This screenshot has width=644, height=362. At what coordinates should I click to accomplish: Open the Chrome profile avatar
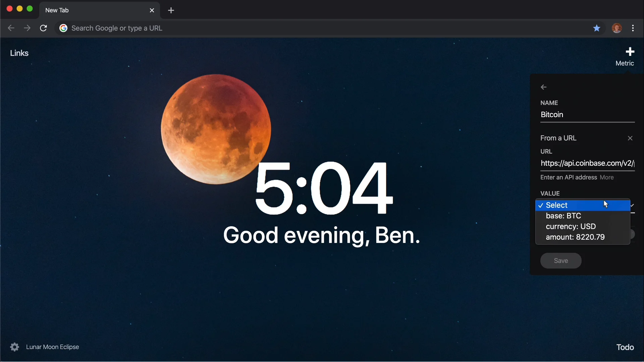click(x=616, y=28)
